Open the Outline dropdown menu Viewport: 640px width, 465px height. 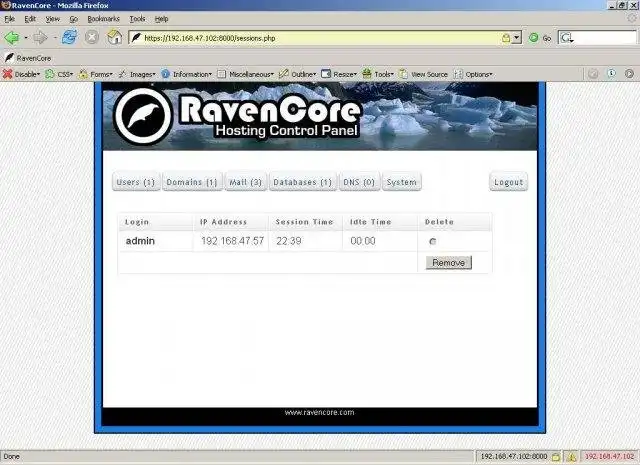[298, 74]
